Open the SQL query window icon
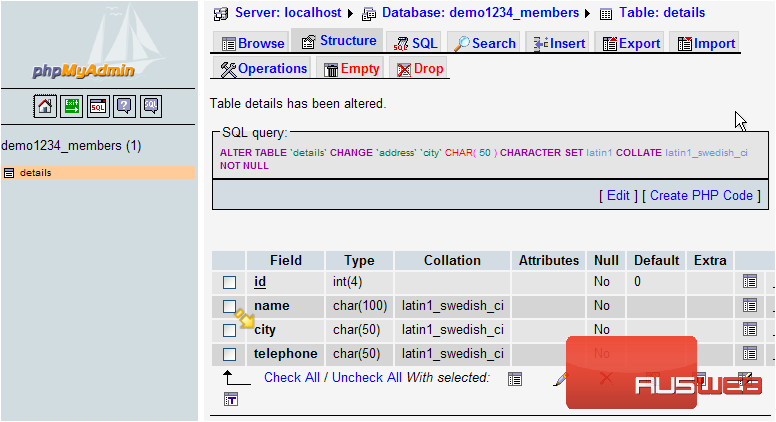This screenshot has height=422, width=776. coord(98,105)
